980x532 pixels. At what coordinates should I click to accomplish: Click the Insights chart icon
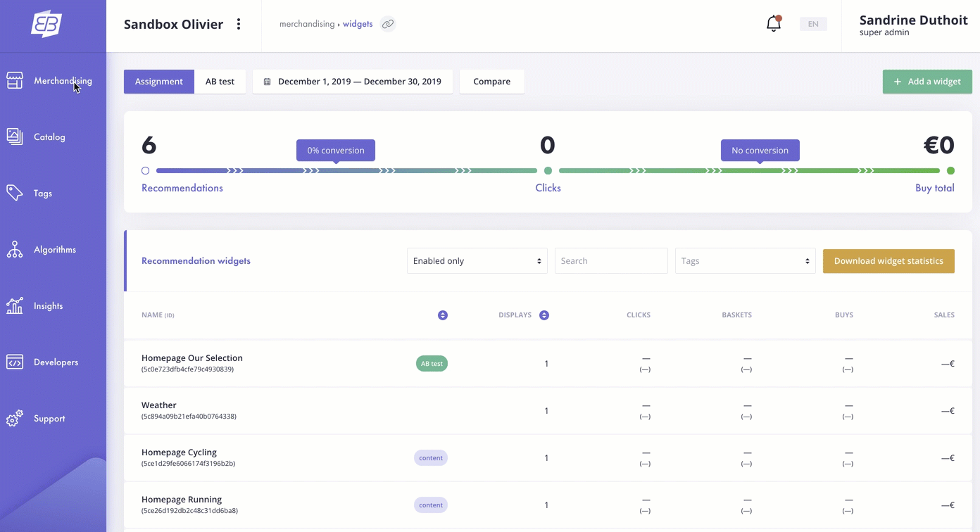pos(15,305)
